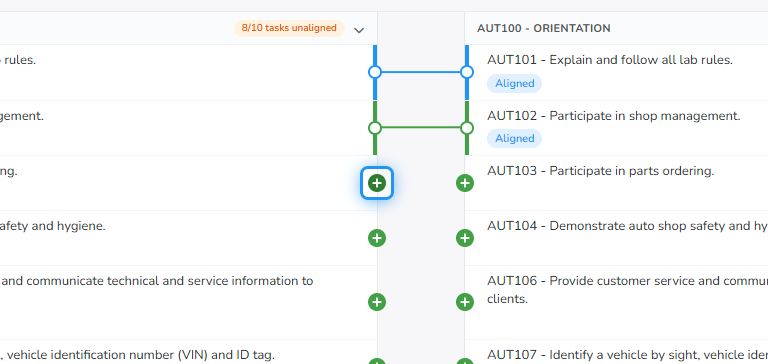This screenshot has height=364, width=768.
Task: Click the right plus icon beside AUT106 customer service
Action: 465,302
